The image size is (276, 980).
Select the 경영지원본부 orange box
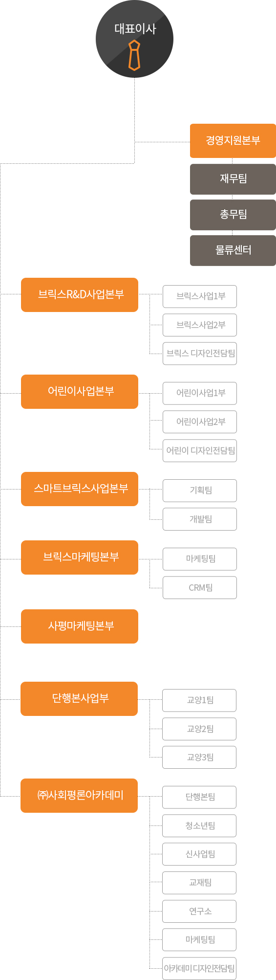coord(233,141)
